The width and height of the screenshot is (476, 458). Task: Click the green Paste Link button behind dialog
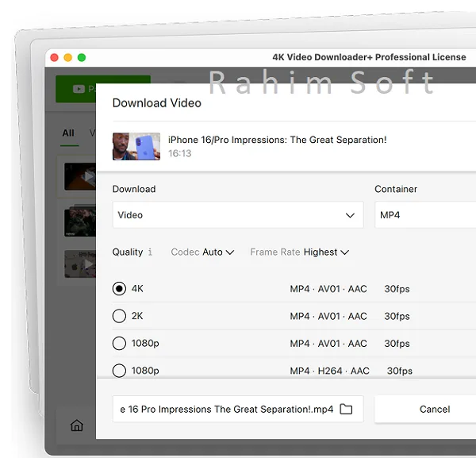tap(76, 89)
